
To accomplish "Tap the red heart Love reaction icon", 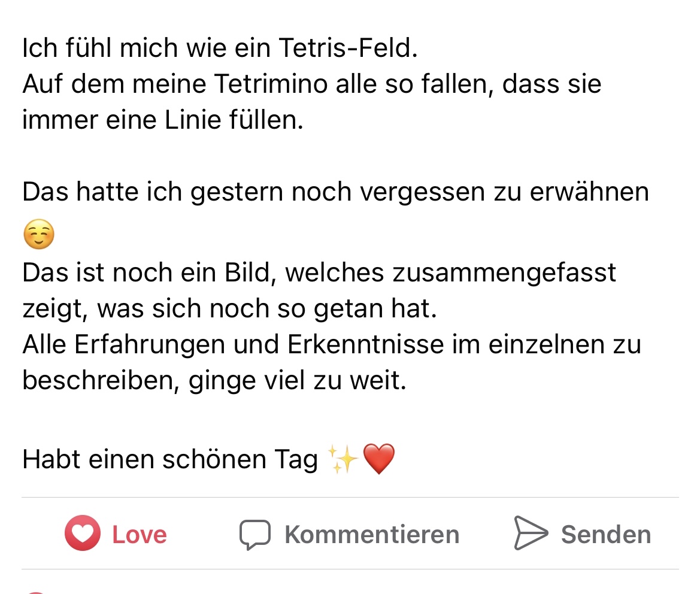I will (x=83, y=533).
